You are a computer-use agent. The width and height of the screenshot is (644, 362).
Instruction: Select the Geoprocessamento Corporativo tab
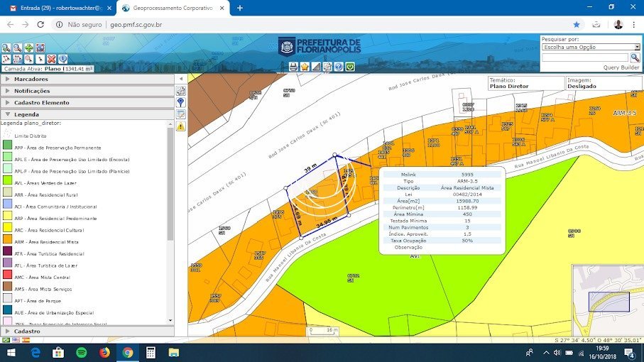point(173,8)
